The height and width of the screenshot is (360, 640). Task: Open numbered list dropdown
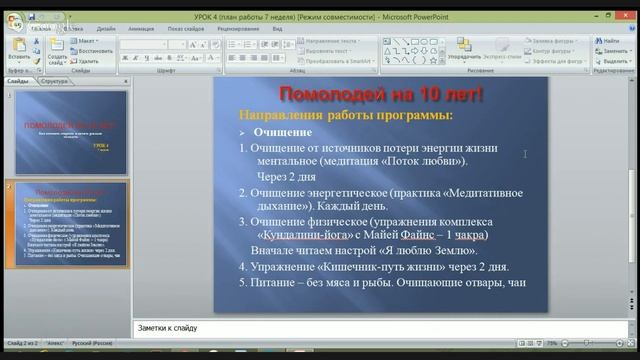250,44
